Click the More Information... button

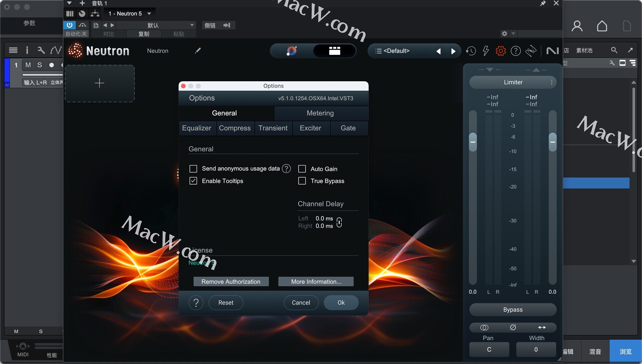[316, 282]
